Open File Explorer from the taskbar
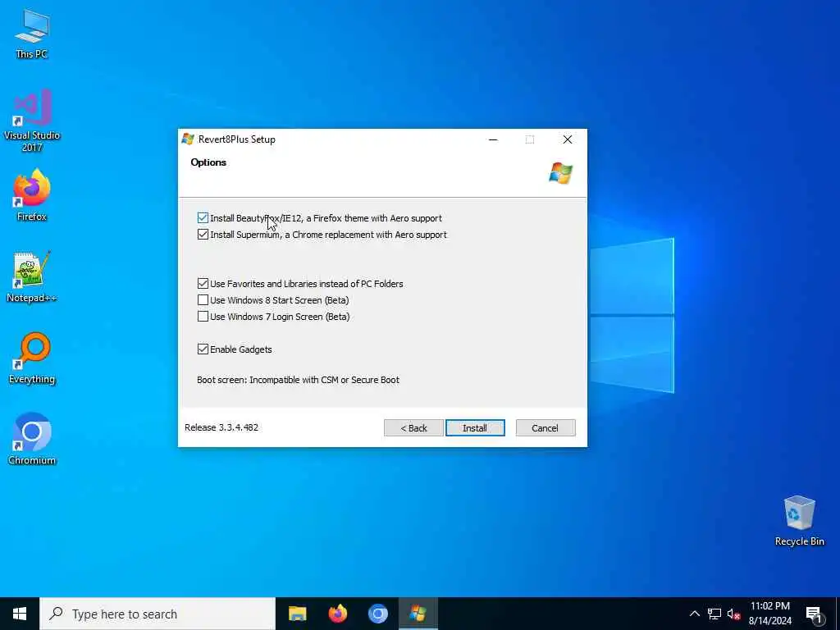Viewport: 840px width, 630px height. coord(297,614)
